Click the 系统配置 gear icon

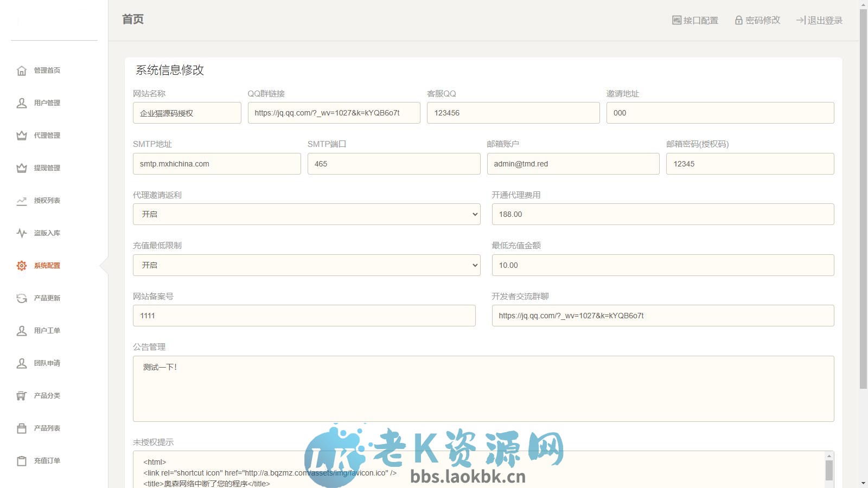[x=21, y=266]
